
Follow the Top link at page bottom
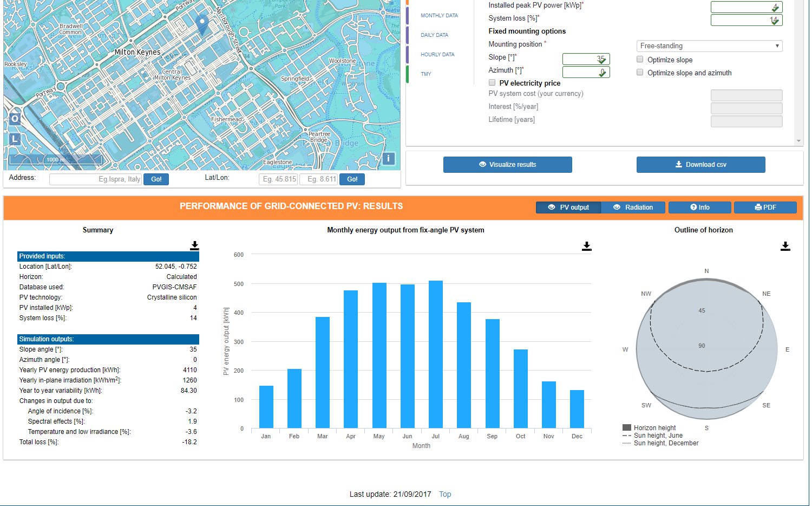click(x=445, y=494)
